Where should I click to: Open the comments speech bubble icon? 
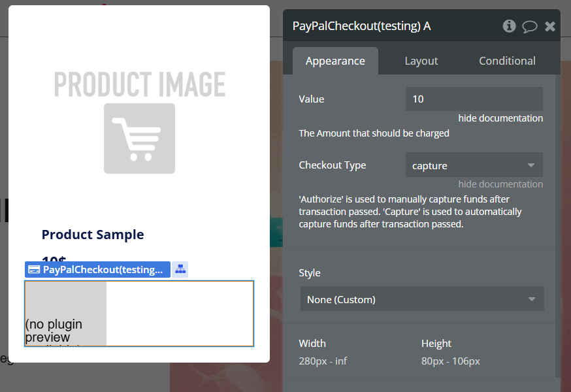(x=529, y=27)
